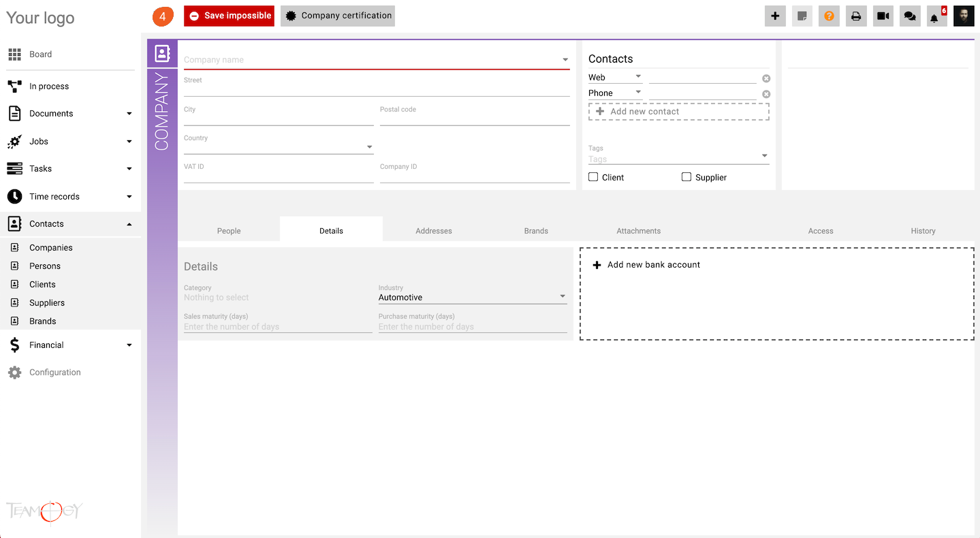
Task: Click the Postal code input field
Action: point(475,118)
